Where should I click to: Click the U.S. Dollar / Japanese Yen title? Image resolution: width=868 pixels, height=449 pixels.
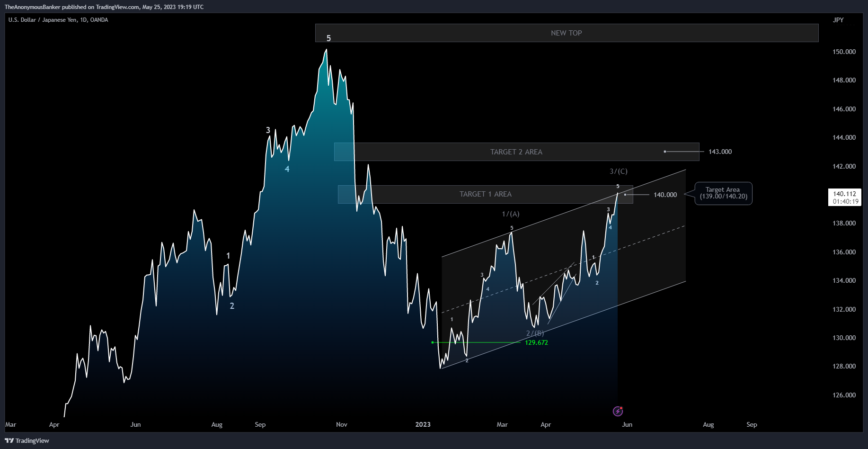(58, 20)
